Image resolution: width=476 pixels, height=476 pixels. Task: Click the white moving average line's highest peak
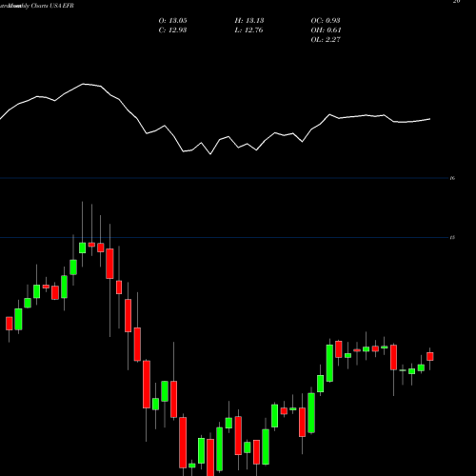point(84,84)
